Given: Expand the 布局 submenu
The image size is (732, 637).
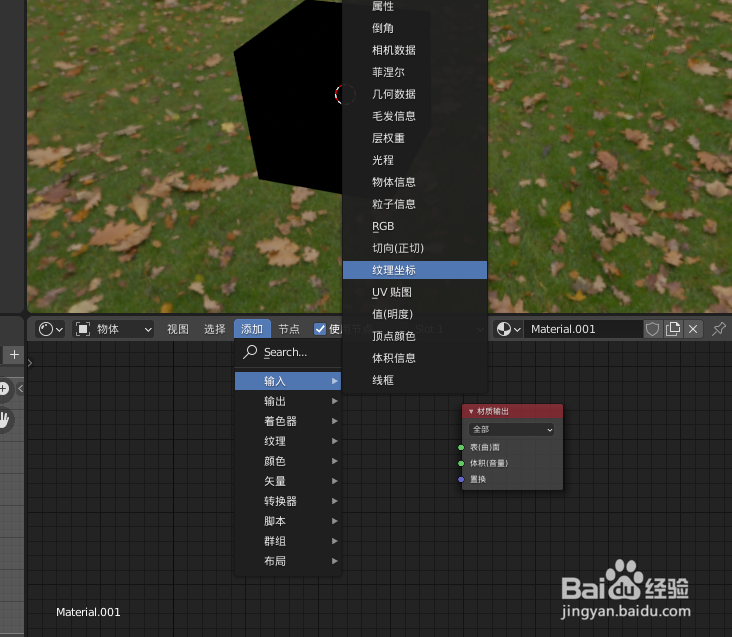Looking at the screenshot, I should click(288, 562).
